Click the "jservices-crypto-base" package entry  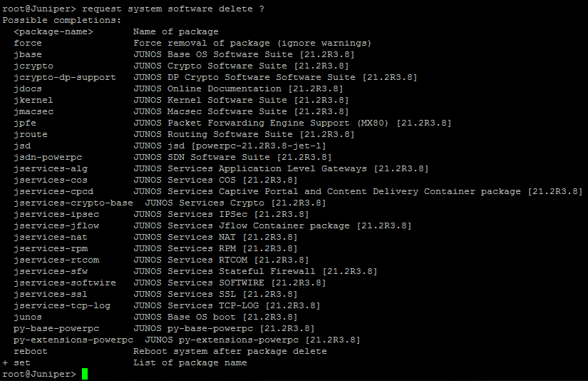coord(73,203)
